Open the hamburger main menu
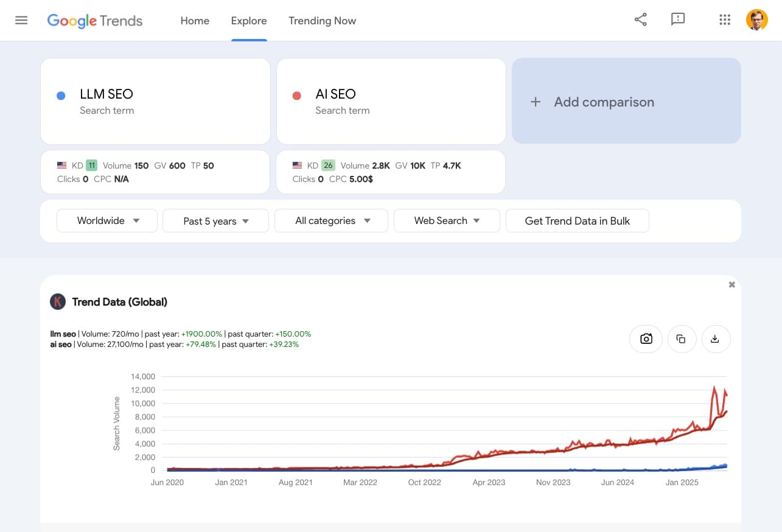Screen dimensions: 782x532 tap(21, 20)
